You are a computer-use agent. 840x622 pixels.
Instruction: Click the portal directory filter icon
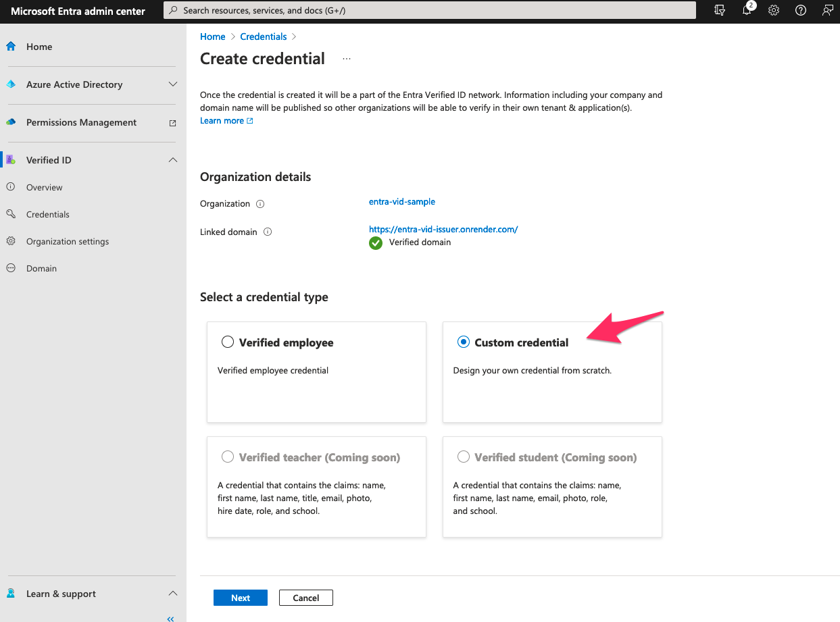(x=720, y=11)
